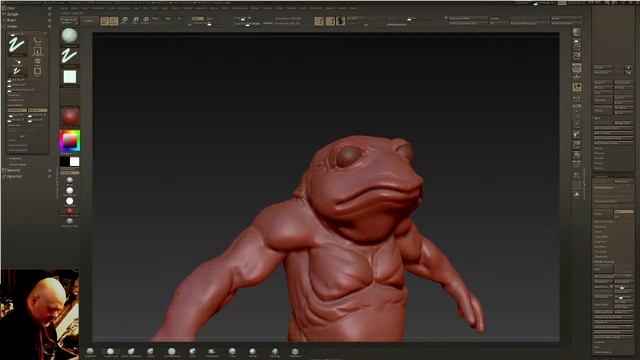This screenshot has width=640, height=360.
Task: Select the small red material sphere in quick-pick column
Action: coord(69,211)
